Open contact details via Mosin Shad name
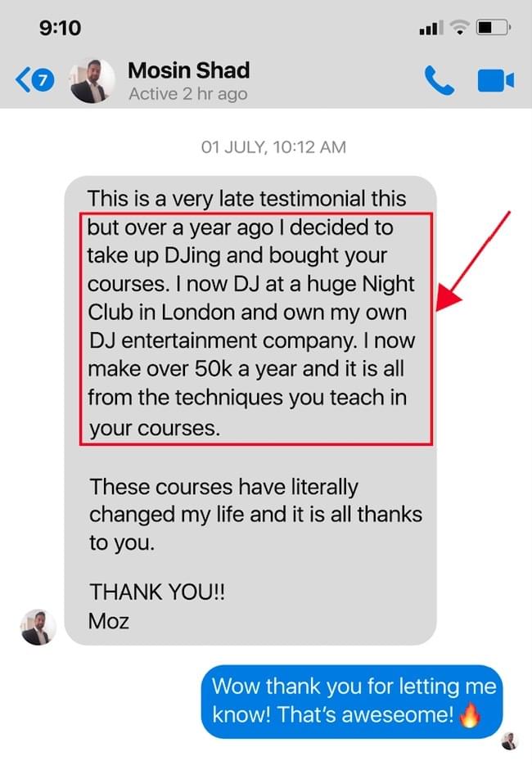Viewport: 532px width, 765px height. (x=189, y=70)
